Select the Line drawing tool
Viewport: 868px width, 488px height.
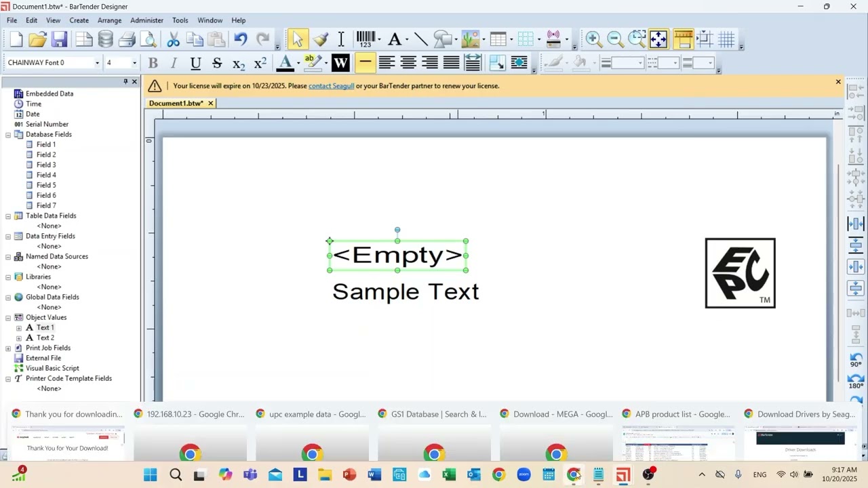[420, 39]
